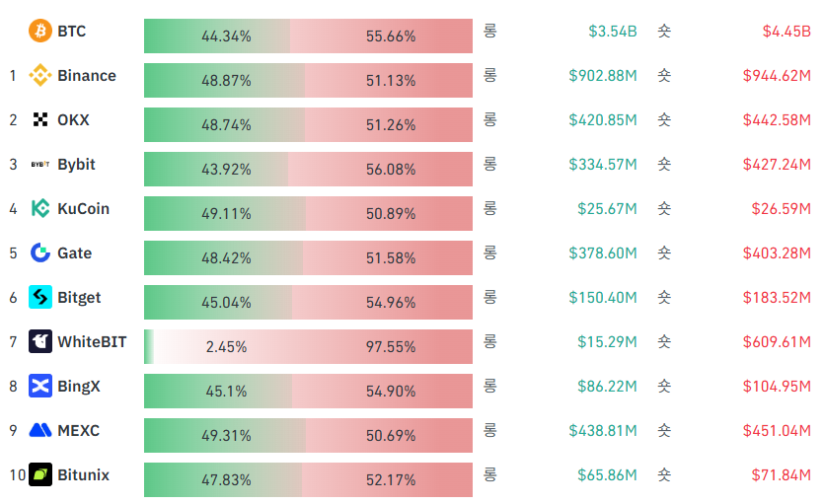The height and width of the screenshot is (504, 824).
Task: Click the Binance exchange logo icon
Action: 40,76
